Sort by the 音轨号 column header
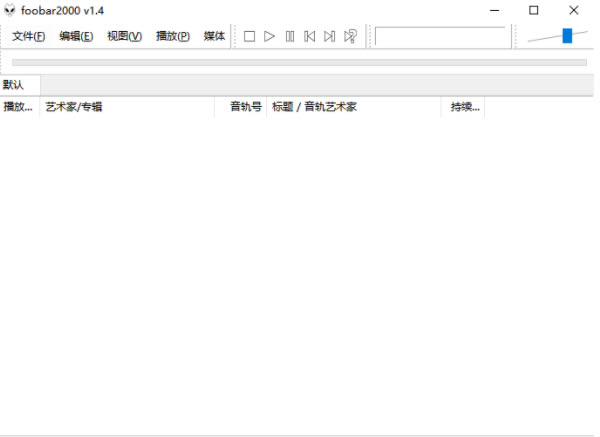 coord(240,107)
